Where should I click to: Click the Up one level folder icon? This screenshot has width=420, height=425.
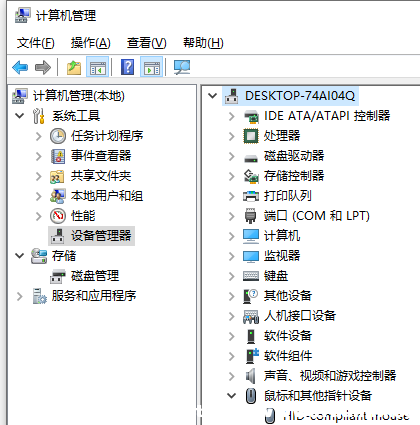(74, 67)
